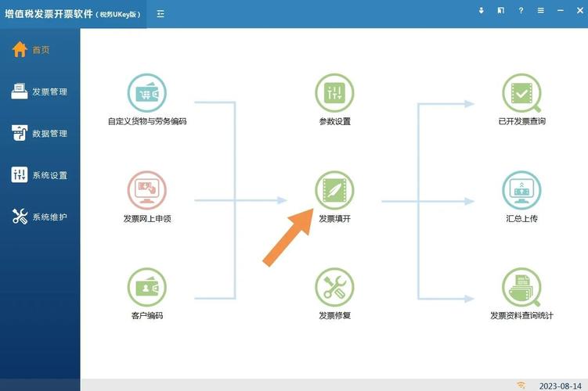Open the title bar hamburger menu
This screenshot has width=588, height=391.
(x=541, y=10)
